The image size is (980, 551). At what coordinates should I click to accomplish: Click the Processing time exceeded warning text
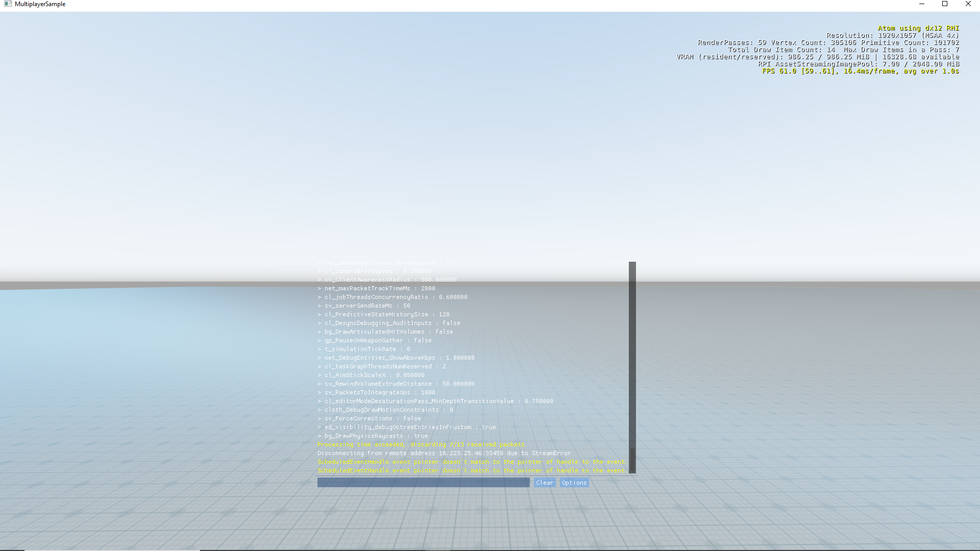point(421,444)
